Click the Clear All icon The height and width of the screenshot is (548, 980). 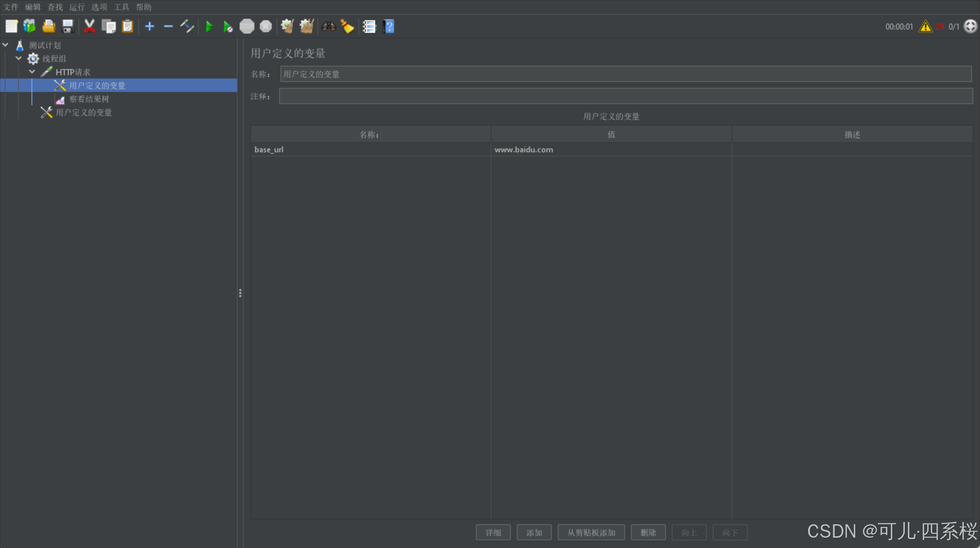tap(307, 26)
